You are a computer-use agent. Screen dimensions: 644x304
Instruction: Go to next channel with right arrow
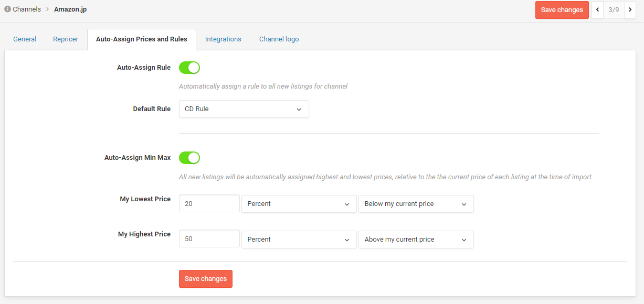630,10
